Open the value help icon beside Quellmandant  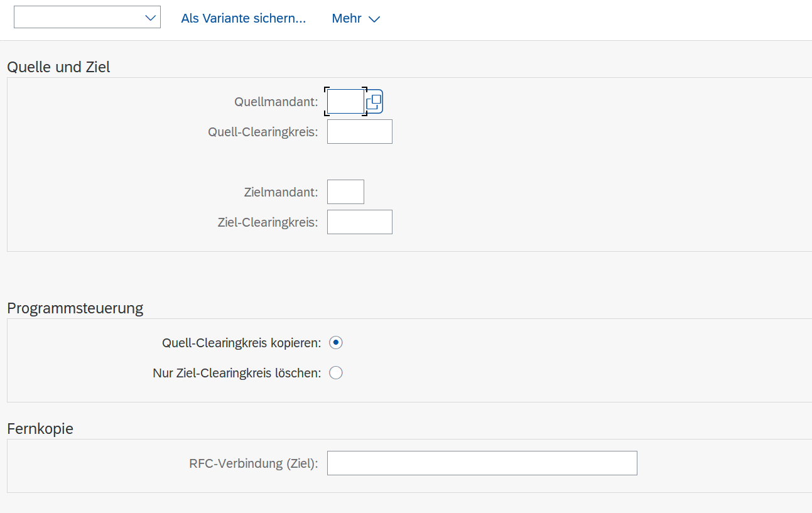click(374, 102)
